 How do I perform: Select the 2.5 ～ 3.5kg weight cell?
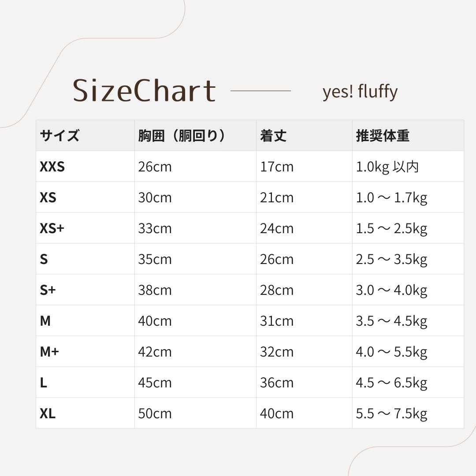(391, 259)
